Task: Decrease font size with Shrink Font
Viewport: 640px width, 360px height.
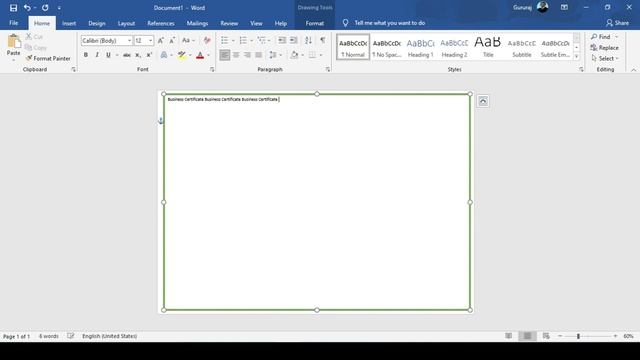Action: (172, 40)
